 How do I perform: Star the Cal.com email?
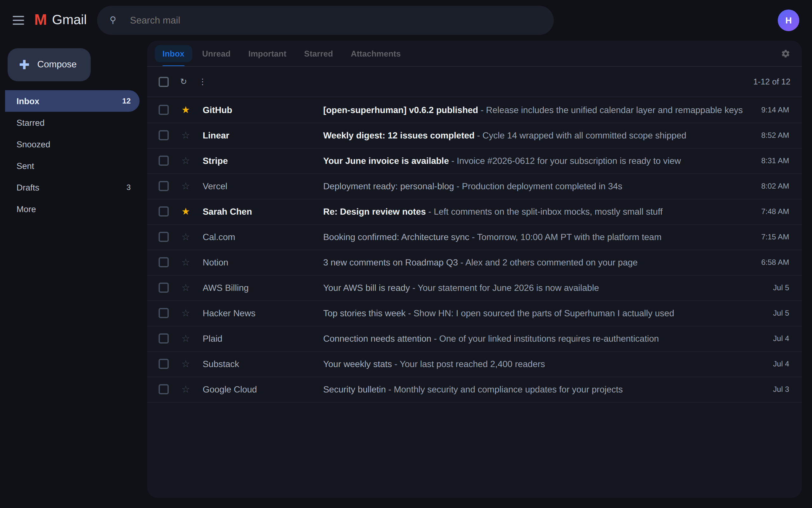point(186,237)
